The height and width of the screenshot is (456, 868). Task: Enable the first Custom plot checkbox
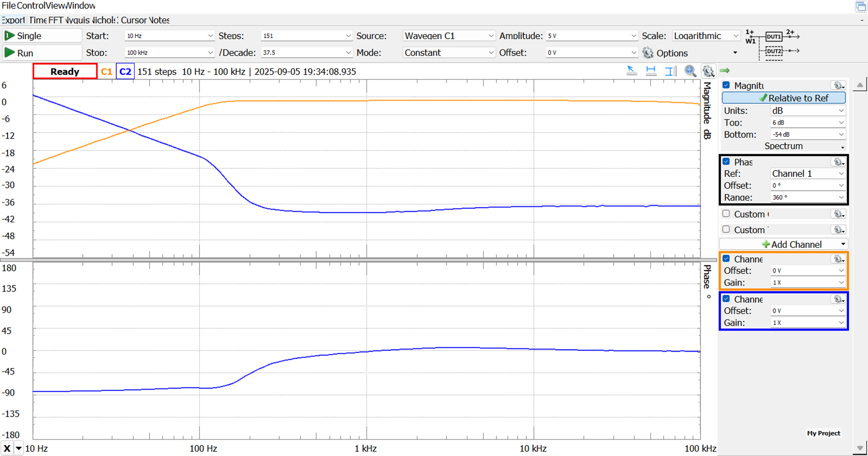coord(726,214)
